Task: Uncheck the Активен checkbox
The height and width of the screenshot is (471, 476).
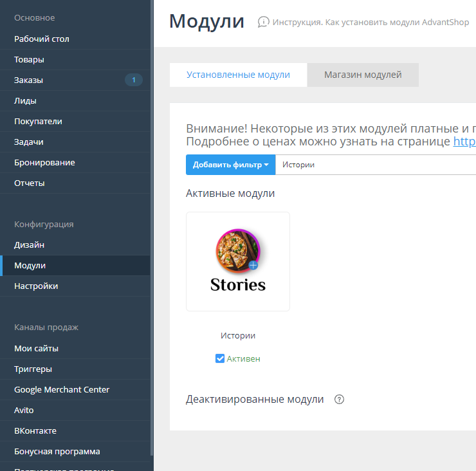Action: click(x=220, y=359)
